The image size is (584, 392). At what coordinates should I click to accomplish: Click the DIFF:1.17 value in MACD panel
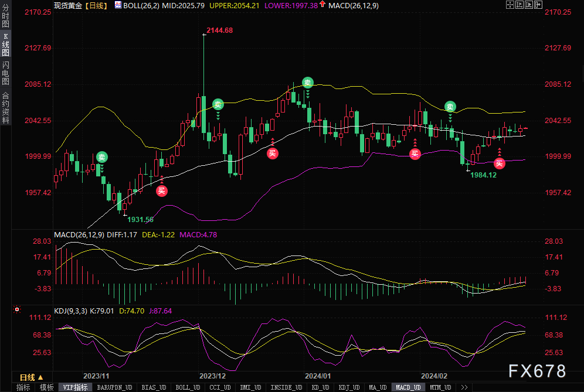point(121,235)
